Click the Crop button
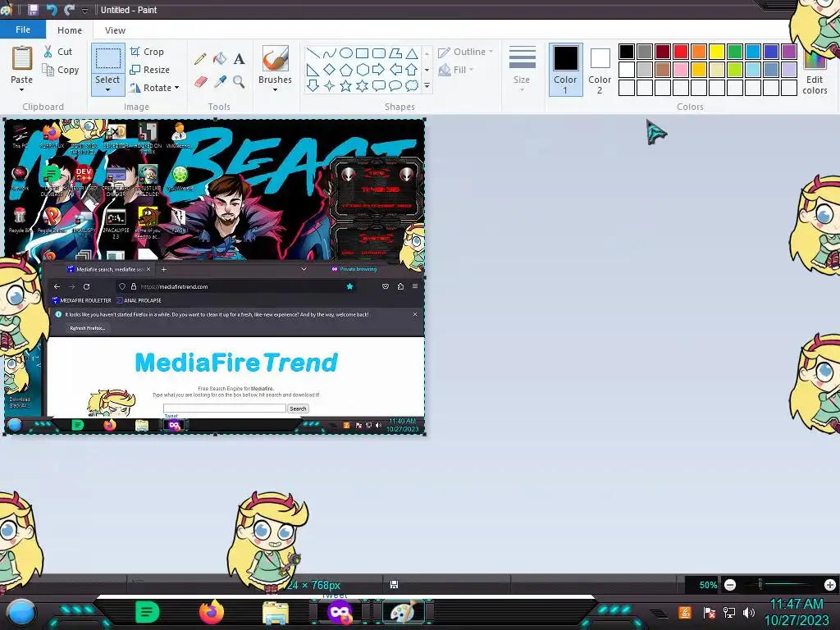This screenshot has height=630, width=840. 147,52
